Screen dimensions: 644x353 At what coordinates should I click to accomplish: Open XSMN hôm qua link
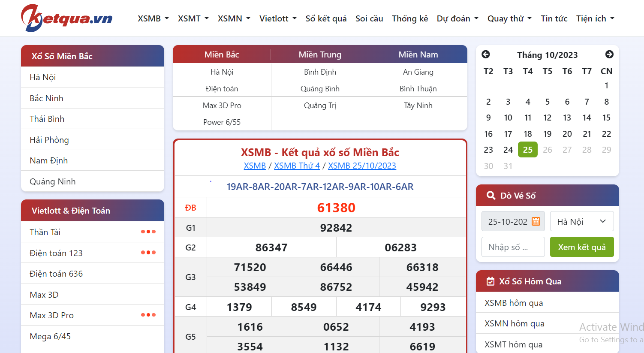pos(515,323)
